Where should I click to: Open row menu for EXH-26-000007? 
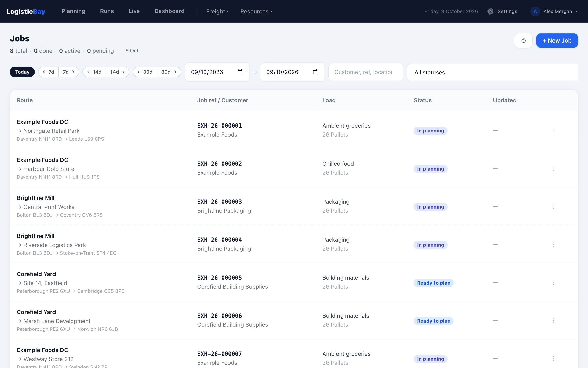(x=553, y=358)
